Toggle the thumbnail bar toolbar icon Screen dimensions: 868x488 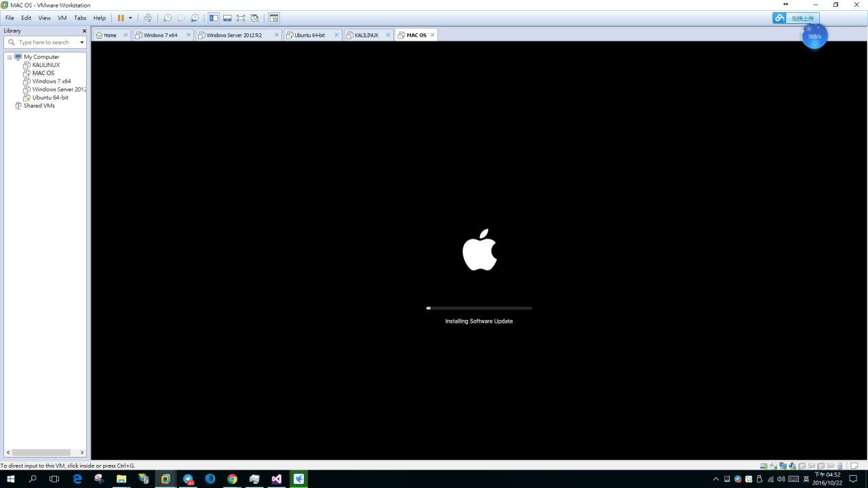[x=227, y=18]
